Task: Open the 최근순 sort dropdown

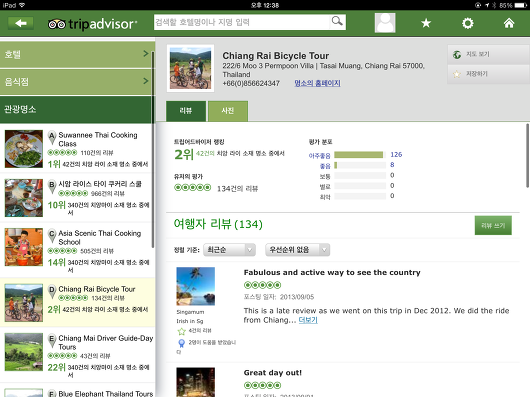Action: click(229, 250)
